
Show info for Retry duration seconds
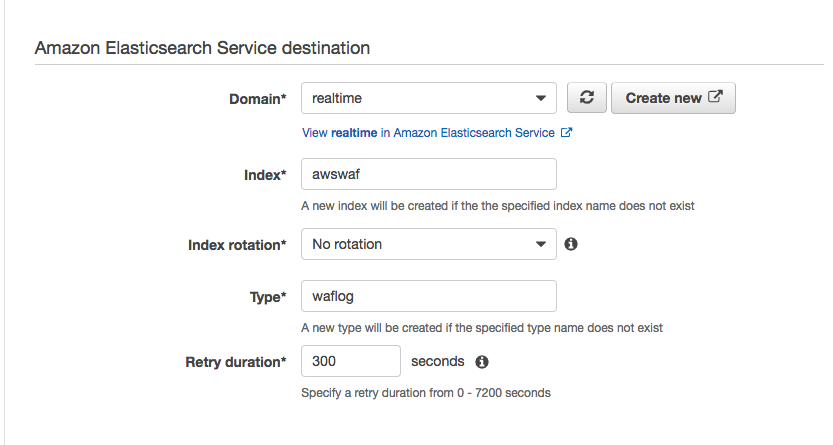tap(482, 362)
